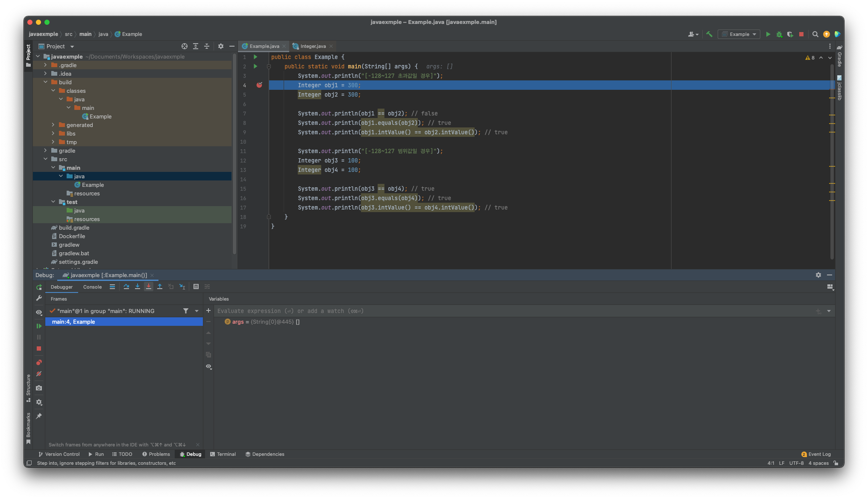868x499 pixels.
Task: Take thread dump with camera icon
Action: (x=39, y=388)
